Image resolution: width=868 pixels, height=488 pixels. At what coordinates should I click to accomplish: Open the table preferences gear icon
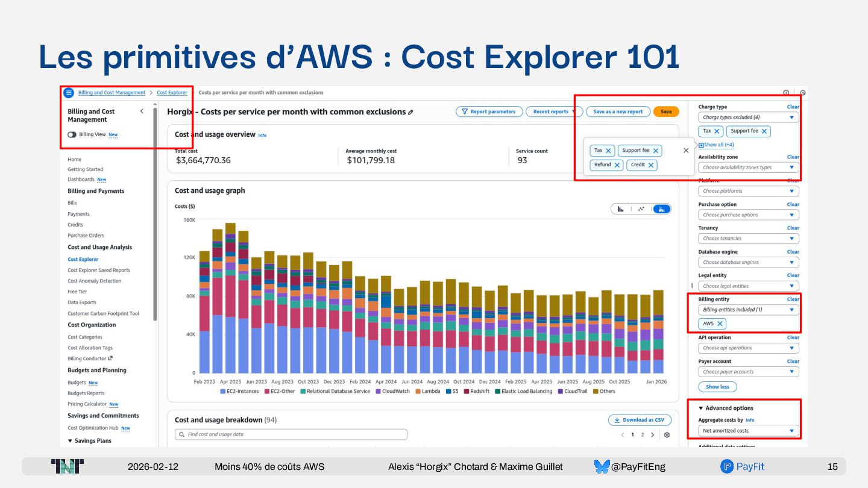coord(667,435)
